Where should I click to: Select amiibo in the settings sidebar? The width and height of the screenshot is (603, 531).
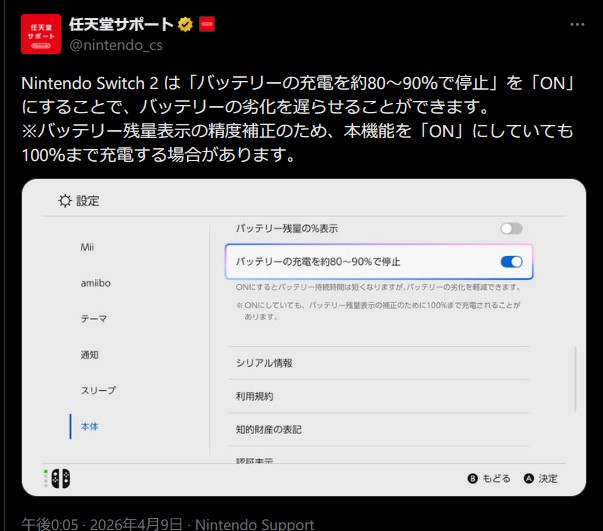click(95, 283)
